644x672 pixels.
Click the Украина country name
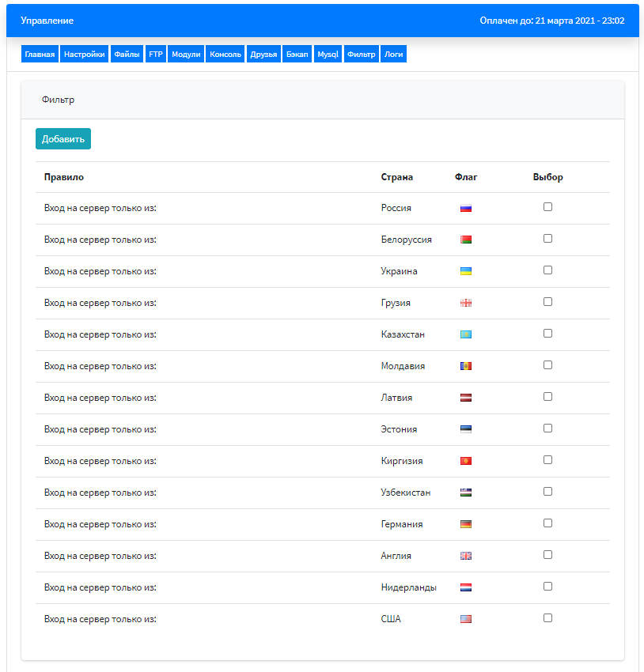[400, 271]
